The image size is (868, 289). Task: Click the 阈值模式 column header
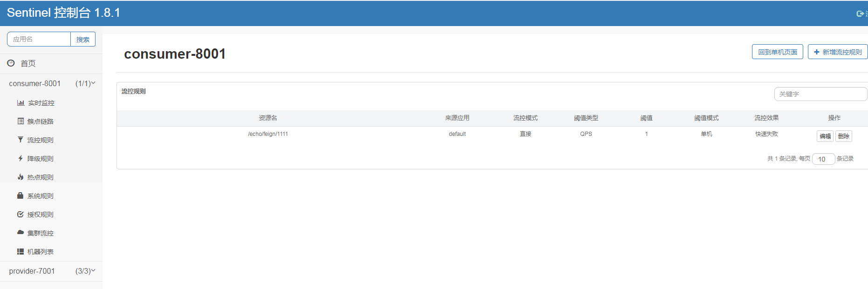(x=706, y=118)
